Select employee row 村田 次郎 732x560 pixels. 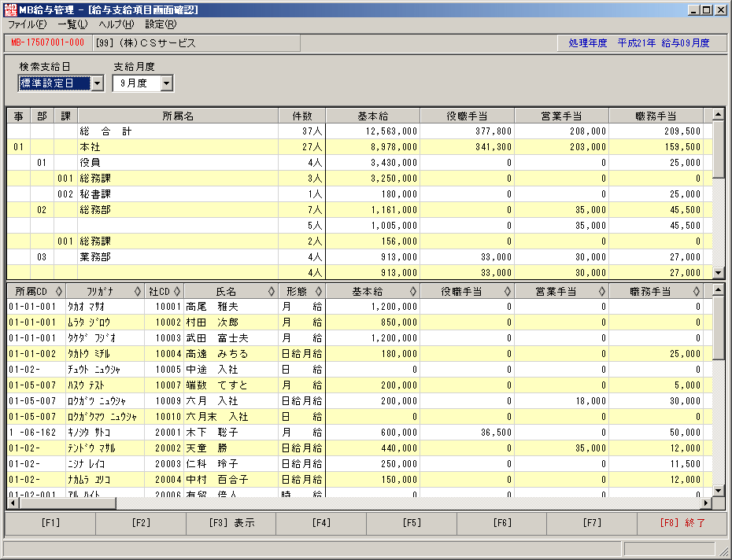click(x=360, y=322)
